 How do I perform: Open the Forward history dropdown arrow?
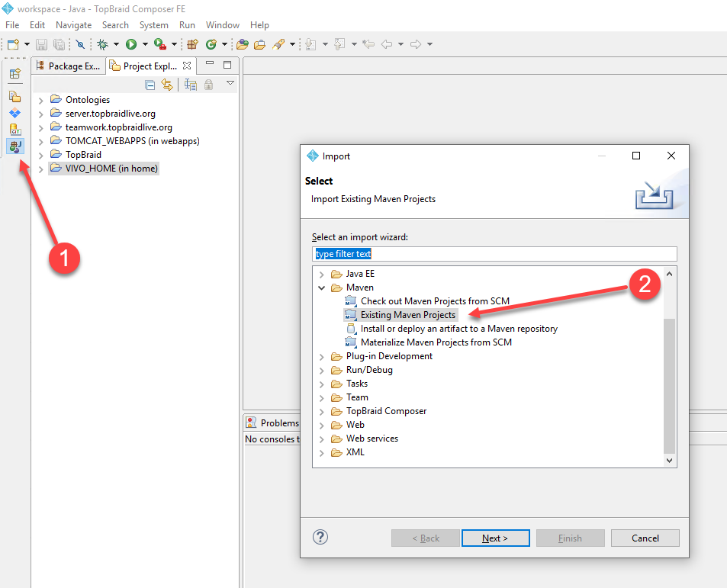pos(429,44)
